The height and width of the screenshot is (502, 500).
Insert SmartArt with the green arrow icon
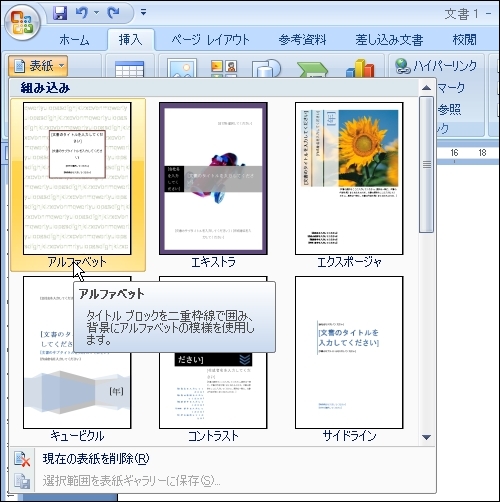click(312, 69)
